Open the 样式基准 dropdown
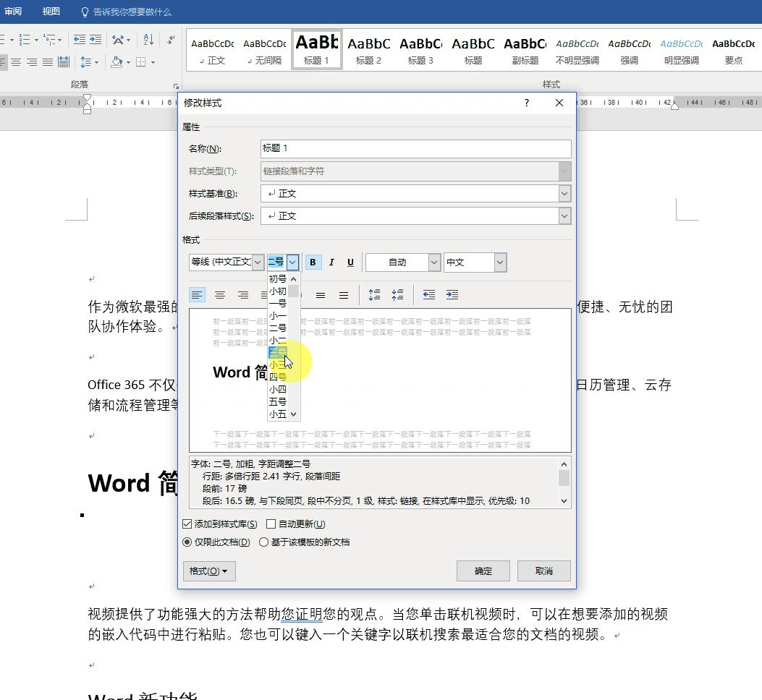This screenshot has height=700, width=762. point(564,193)
